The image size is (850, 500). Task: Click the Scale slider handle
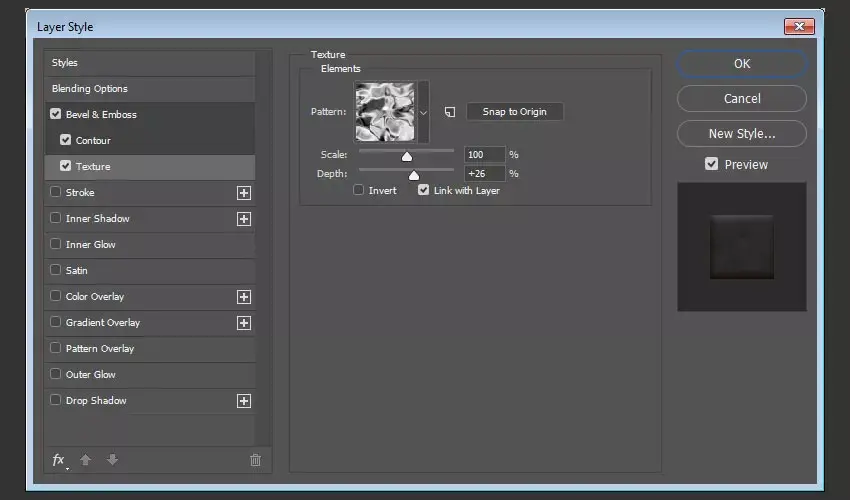407,156
